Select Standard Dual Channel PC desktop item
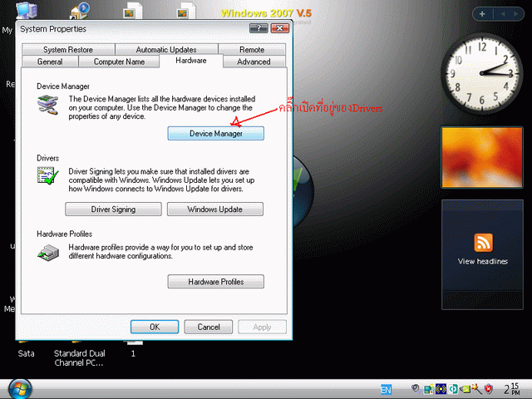 point(80,358)
